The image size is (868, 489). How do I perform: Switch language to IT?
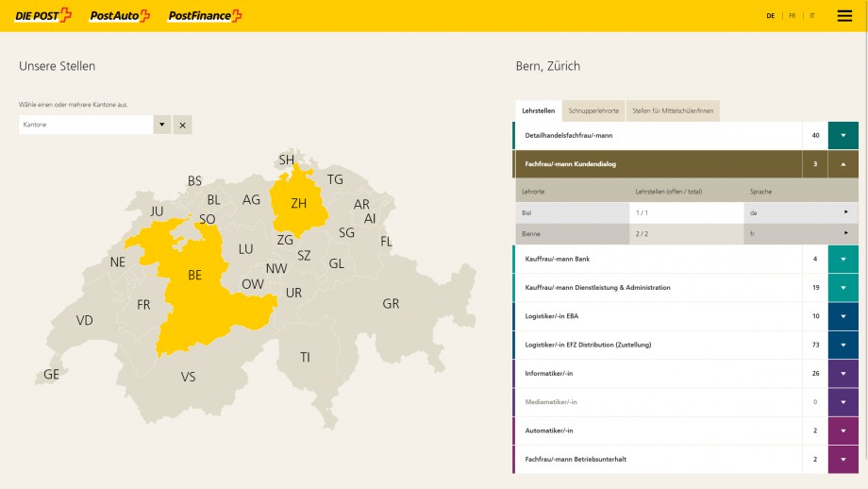tap(812, 16)
